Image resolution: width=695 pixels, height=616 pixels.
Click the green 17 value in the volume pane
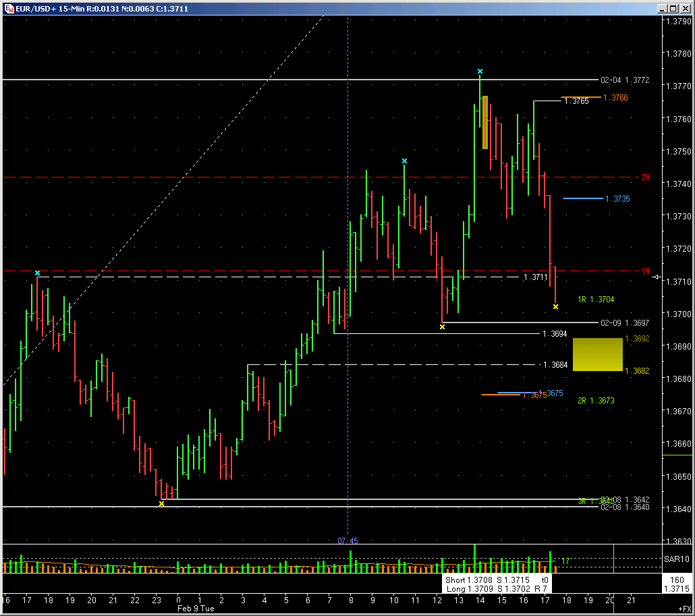(565, 561)
